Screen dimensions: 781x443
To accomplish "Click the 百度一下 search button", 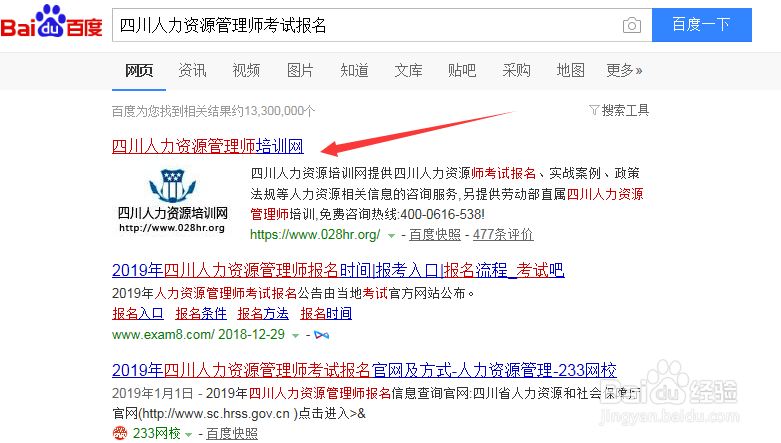I will (701, 25).
